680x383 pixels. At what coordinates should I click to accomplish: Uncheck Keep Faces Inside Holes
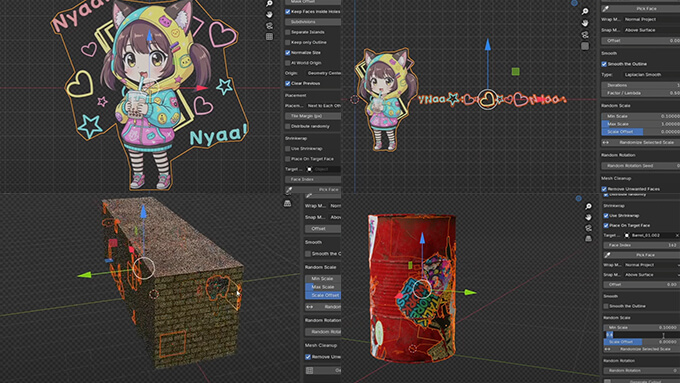tap(288, 12)
